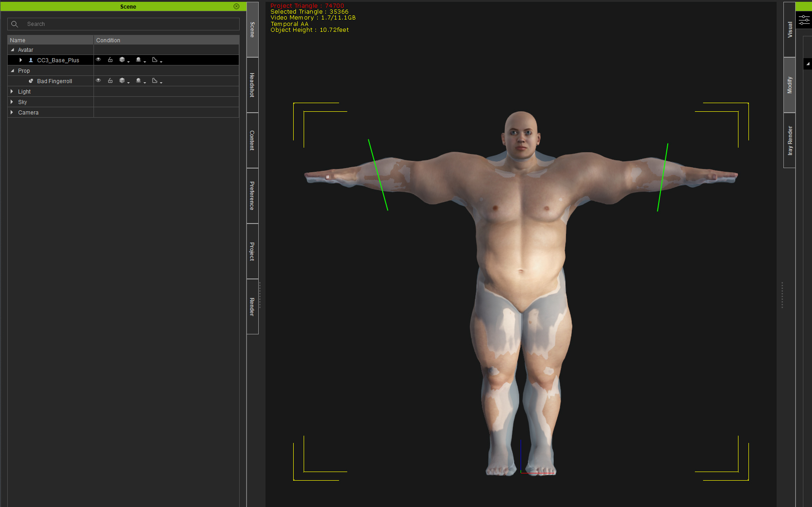Click the magnifier search icon
This screenshot has height=507, width=812.
(15, 24)
